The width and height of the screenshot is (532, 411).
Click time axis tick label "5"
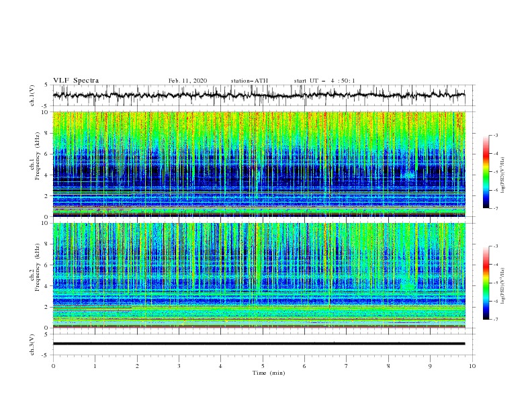(x=263, y=366)
